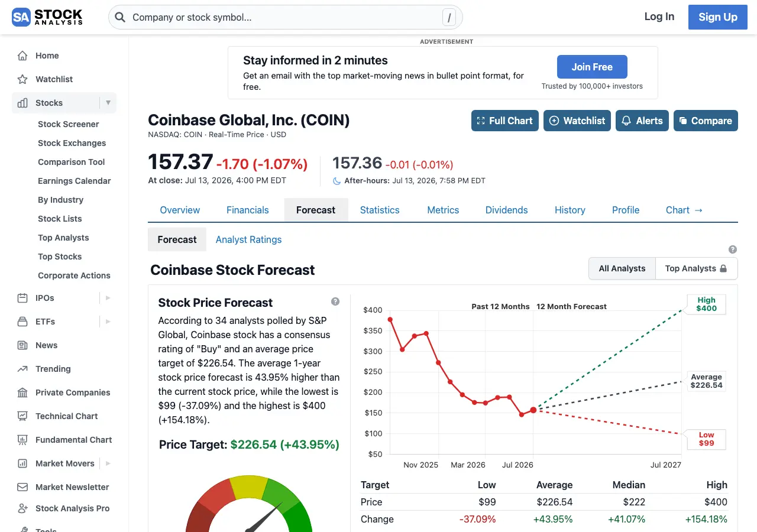Select the All Analysts toggle

tap(622, 268)
